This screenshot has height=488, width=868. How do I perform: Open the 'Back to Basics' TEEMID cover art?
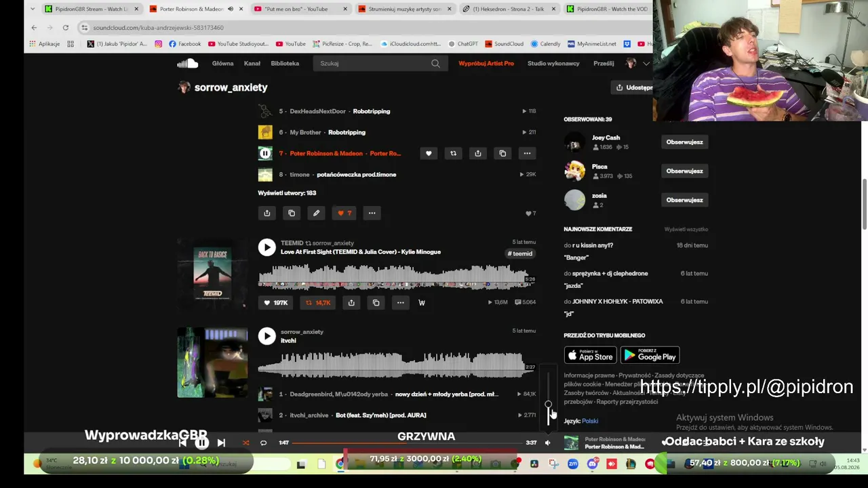[x=212, y=274]
